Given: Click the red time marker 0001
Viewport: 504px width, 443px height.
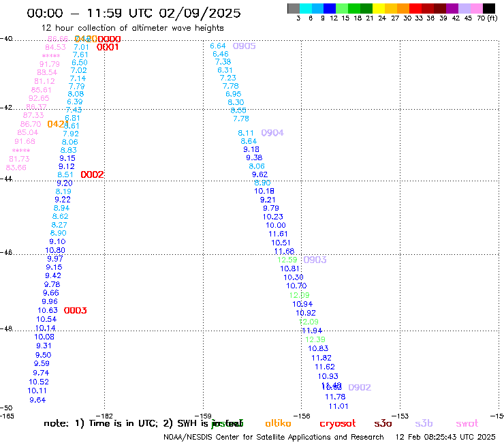Looking at the screenshot, I should tap(108, 47).
